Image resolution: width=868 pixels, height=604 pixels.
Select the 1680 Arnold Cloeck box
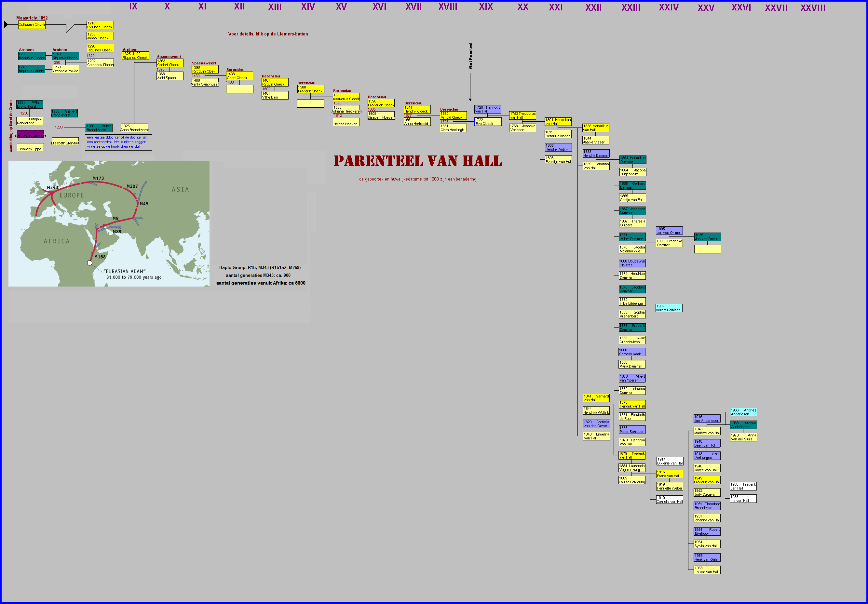click(x=453, y=116)
